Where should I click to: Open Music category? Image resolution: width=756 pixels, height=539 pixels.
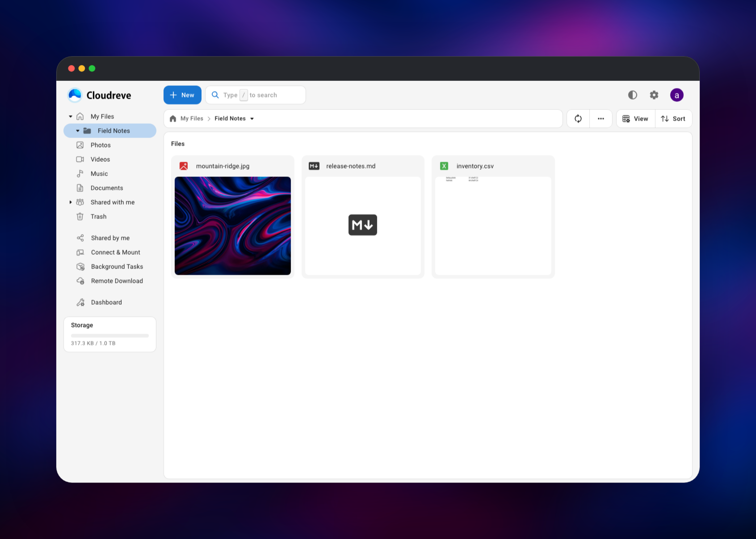pyautogui.click(x=110, y=174)
